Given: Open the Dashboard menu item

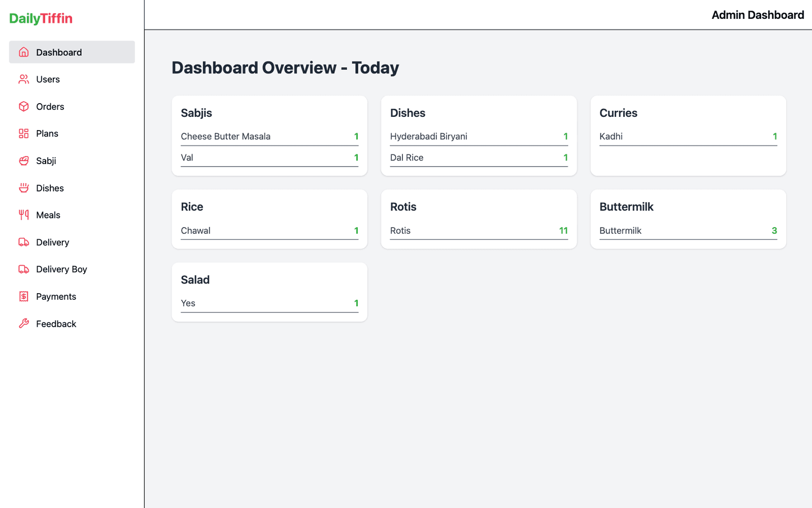Looking at the screenshot, I should point(72,52).
